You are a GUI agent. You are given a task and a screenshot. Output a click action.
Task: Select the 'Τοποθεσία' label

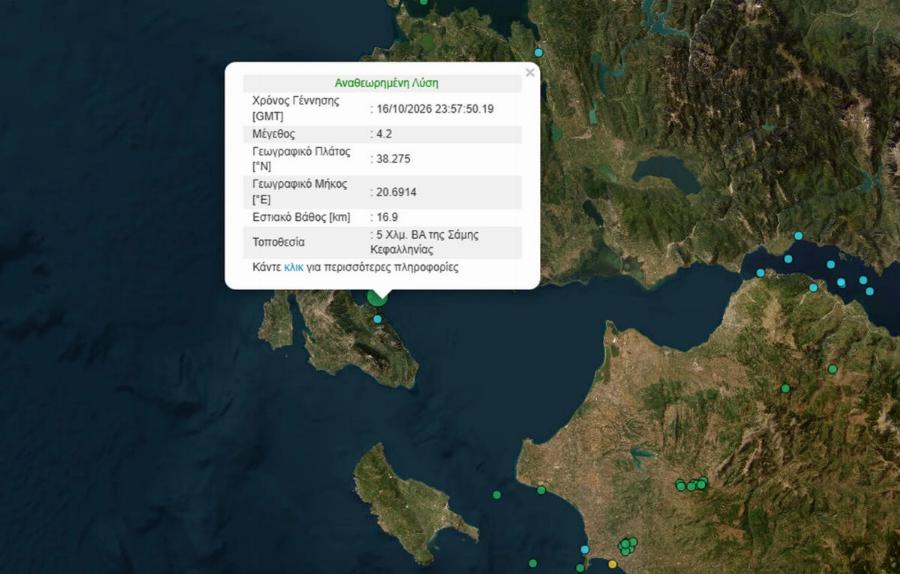pos(278,242)
